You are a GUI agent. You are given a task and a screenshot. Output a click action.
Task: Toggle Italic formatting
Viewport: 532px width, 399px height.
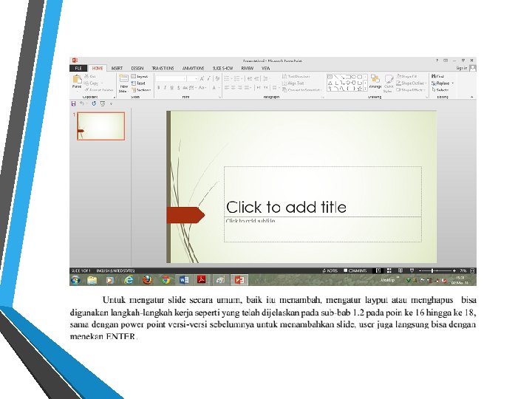(165, 88)
